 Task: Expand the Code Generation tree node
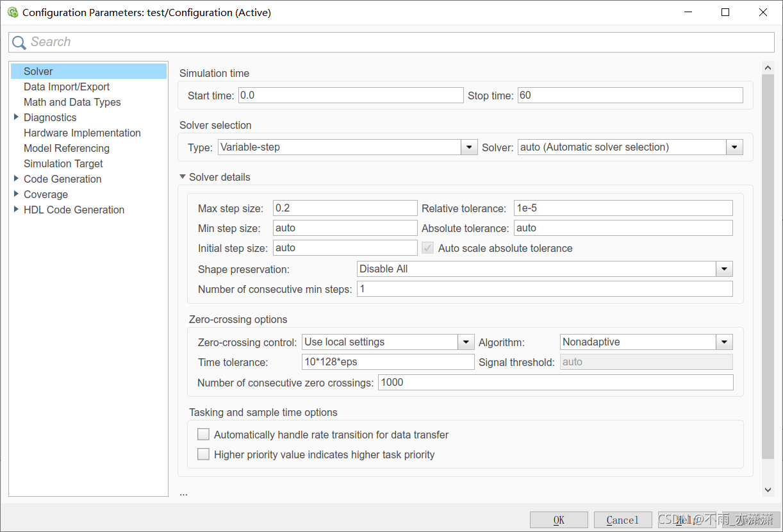[16, 179]
